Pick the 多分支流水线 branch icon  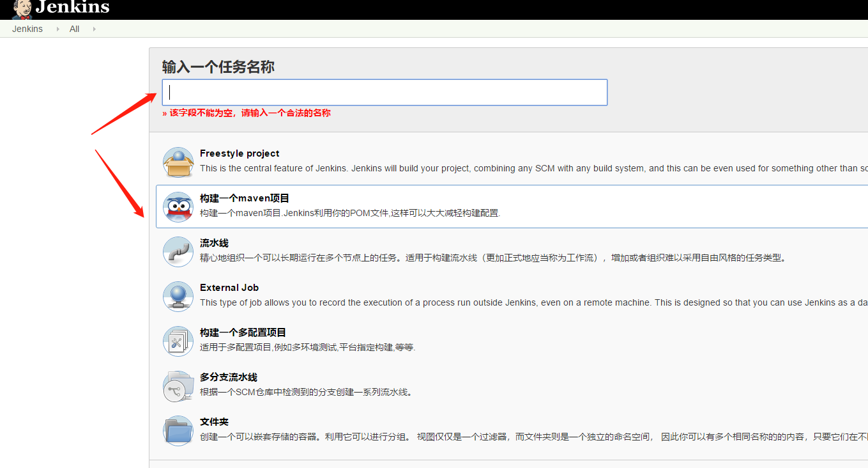click(178, 386)
